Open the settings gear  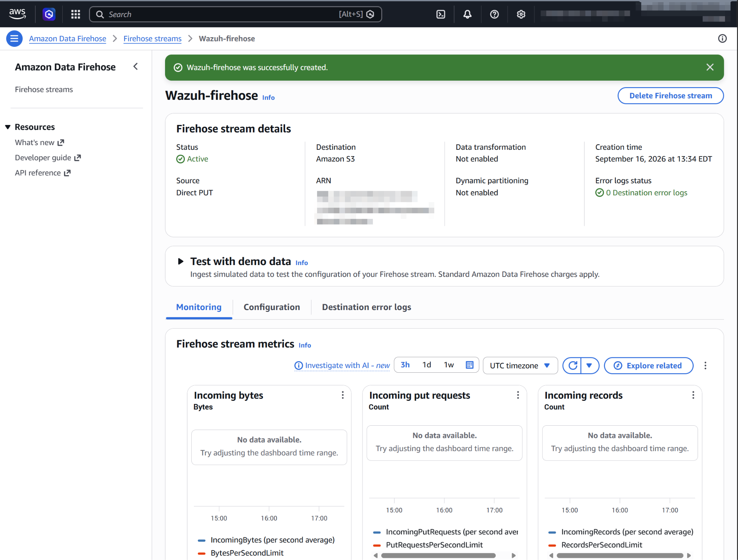(x=521, y=14)
